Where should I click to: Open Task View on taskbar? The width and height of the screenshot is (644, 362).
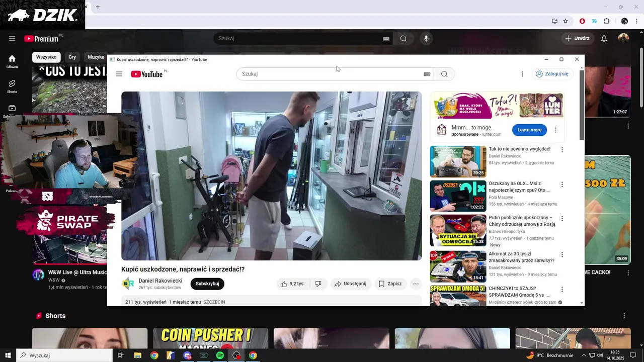click(x=121, y=355)
